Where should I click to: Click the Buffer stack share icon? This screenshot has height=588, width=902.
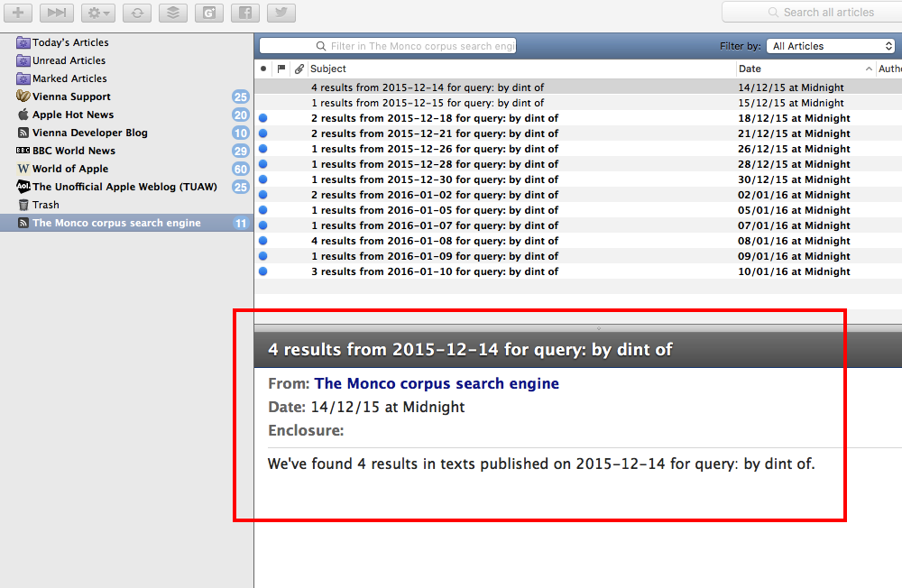pyautogui.click(x=173, y=13)
